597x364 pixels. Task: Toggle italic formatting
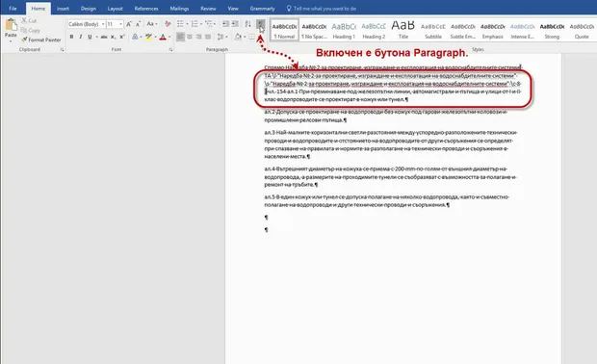coord(80,37)
